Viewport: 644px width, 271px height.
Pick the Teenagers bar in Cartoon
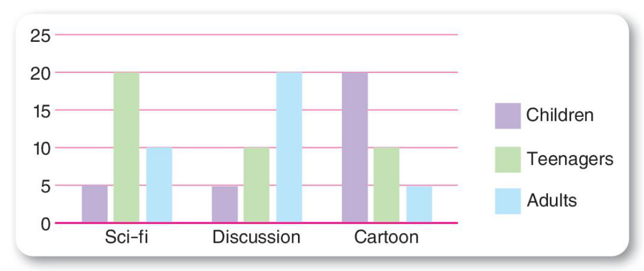coord(387,185)
